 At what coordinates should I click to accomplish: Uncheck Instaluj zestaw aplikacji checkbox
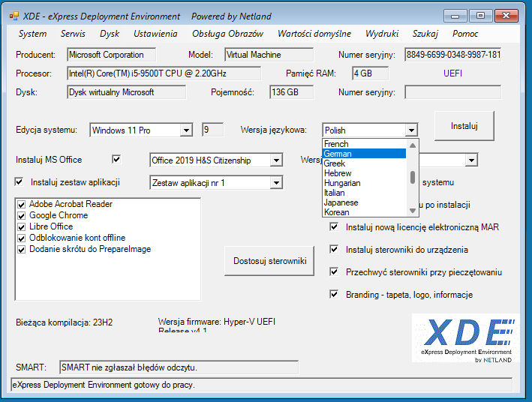[20, 181]
